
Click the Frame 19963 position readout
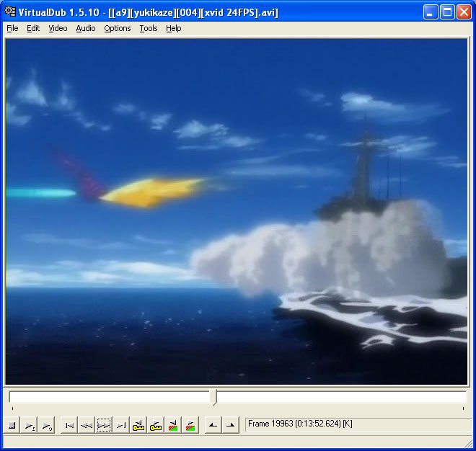358,424
